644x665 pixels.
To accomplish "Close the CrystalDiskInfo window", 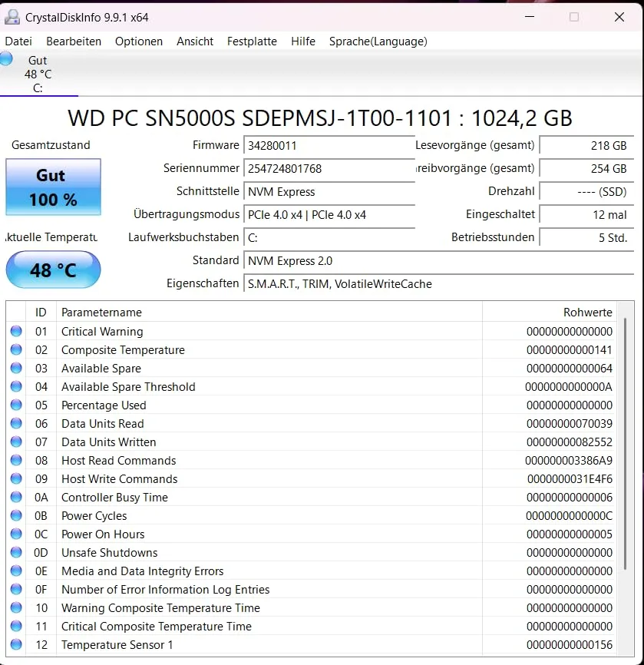I will pos(619,17).
